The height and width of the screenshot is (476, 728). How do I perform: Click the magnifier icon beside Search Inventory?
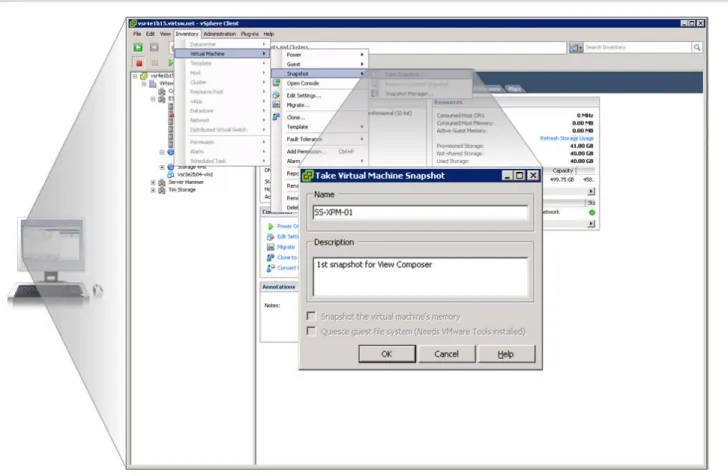click(x=696, y=47)
